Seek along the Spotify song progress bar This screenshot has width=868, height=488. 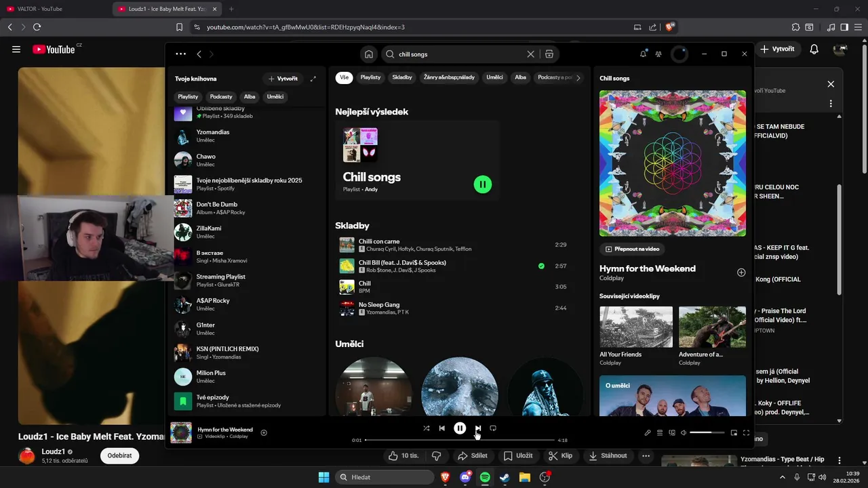pos(460,441)
